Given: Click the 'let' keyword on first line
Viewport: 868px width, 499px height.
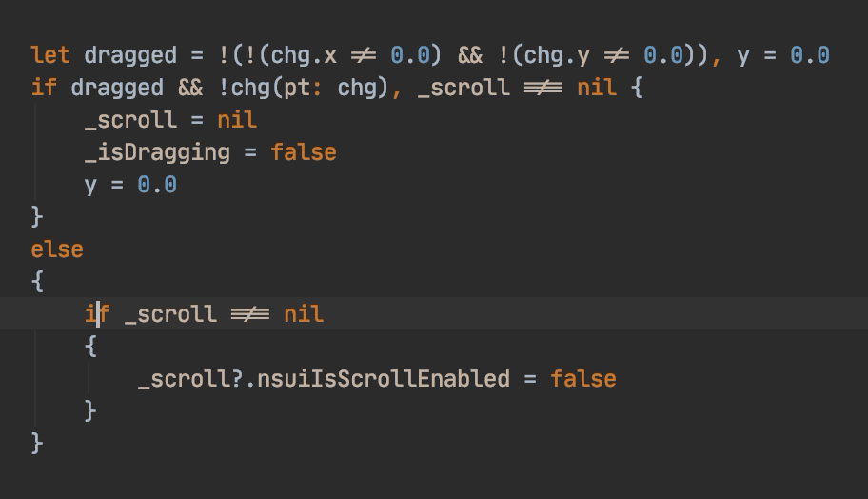Looking at the screenshot, I should (x=50, y=55).
